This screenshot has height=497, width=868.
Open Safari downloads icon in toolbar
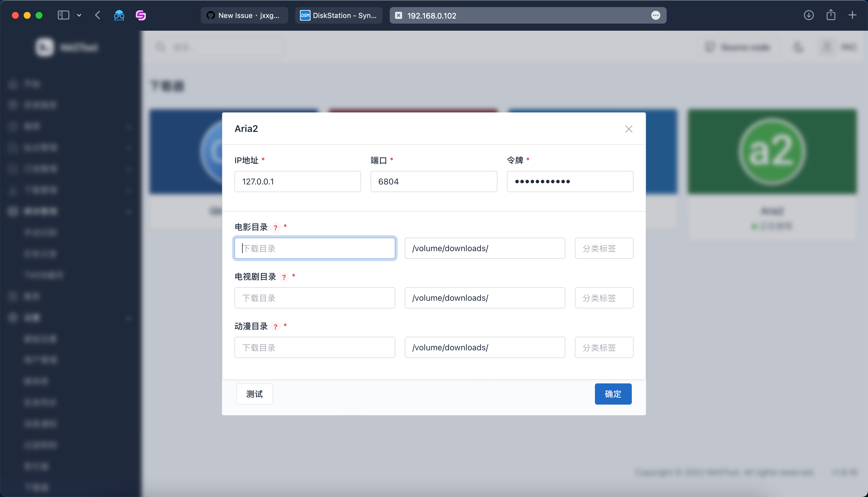coord(809,15)
